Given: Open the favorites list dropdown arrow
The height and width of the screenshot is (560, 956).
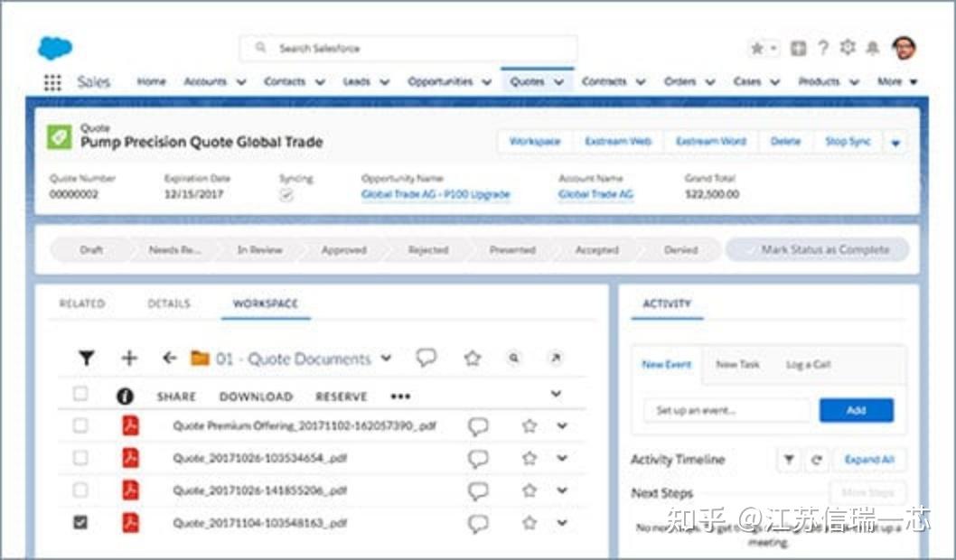Looking at the screenshot, I should click(773, 48).
